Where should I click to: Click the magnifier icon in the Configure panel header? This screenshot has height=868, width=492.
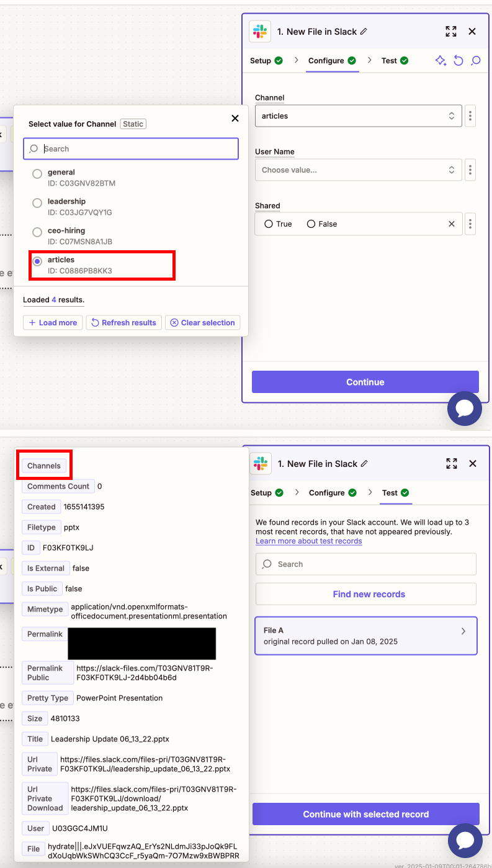point(476,60)
